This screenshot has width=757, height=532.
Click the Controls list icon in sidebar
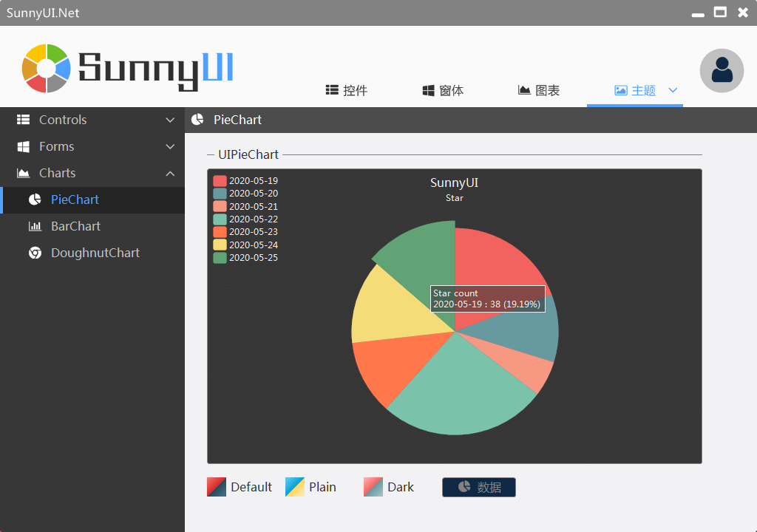(23, 120)
